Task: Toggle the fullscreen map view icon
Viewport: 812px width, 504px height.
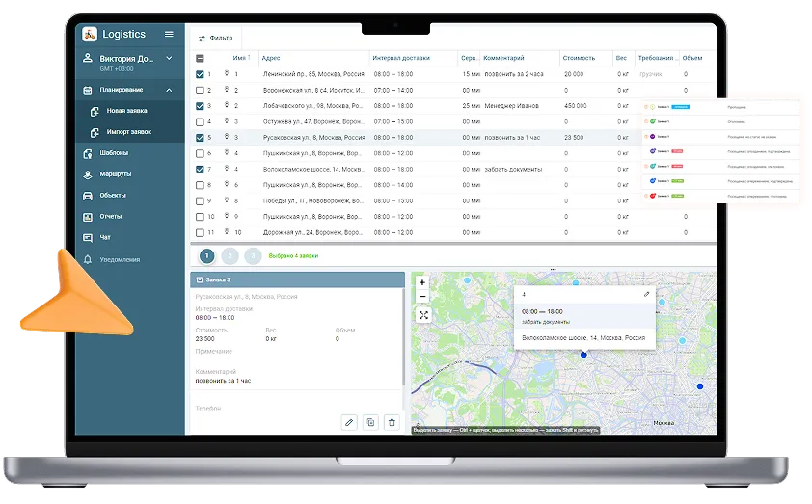Action: pos(422,315)
